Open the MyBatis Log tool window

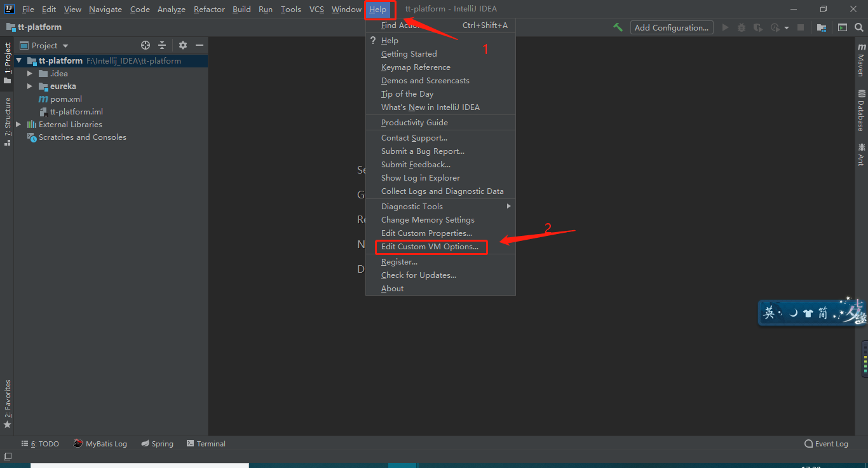(100, 444)
